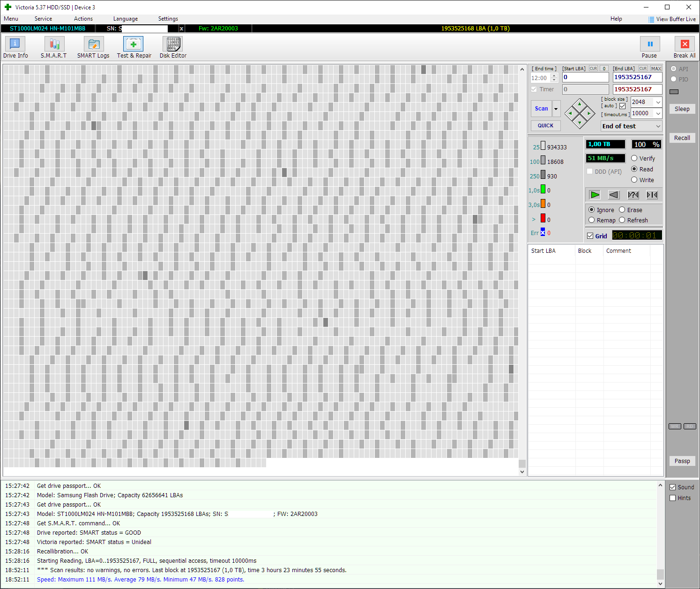Toggle the Grid checkbox
Image resolution: width=700 pixels, height=589 pixels.
click(x=590, y=236)
